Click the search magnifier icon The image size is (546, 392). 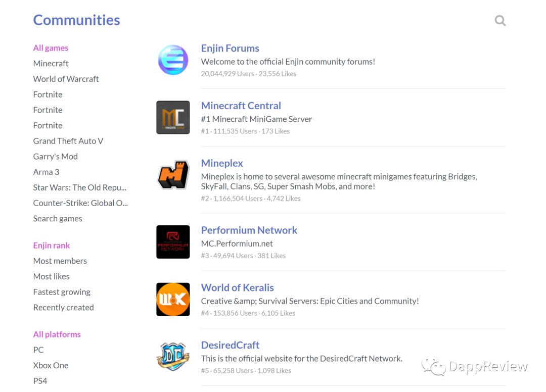pyautogui.click(x=500, y=21)
